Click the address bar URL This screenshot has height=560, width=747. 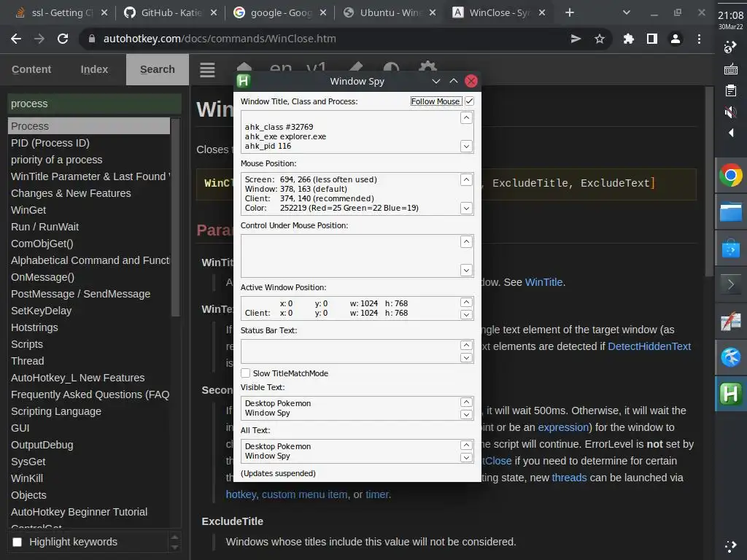220,39
